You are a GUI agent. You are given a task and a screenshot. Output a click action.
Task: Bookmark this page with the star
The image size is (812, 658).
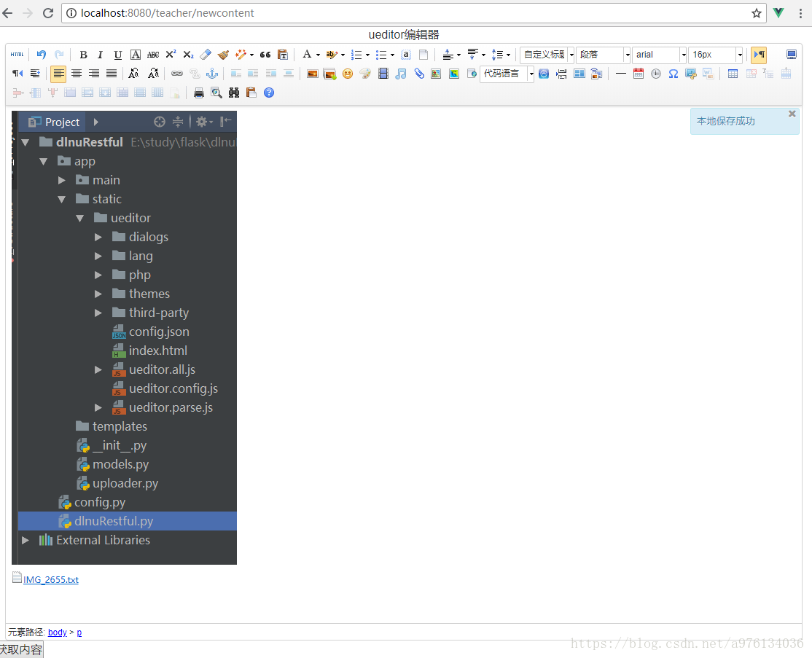(756, 13)
